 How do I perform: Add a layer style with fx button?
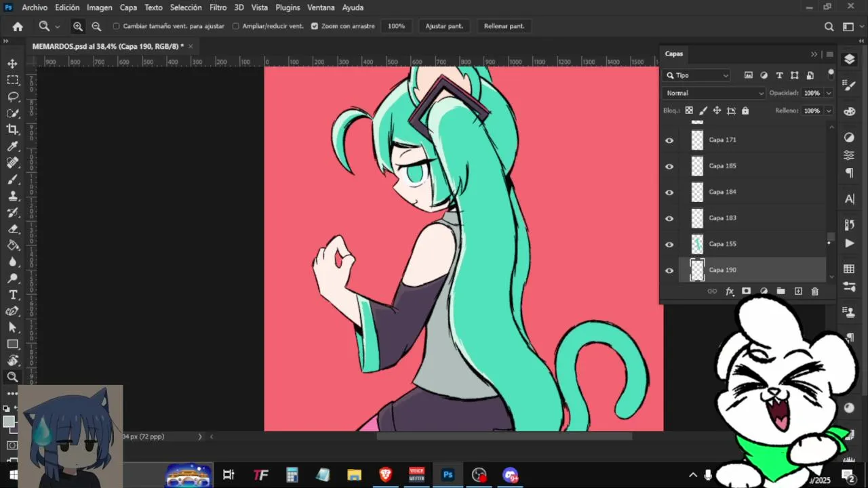pos(730,291)
